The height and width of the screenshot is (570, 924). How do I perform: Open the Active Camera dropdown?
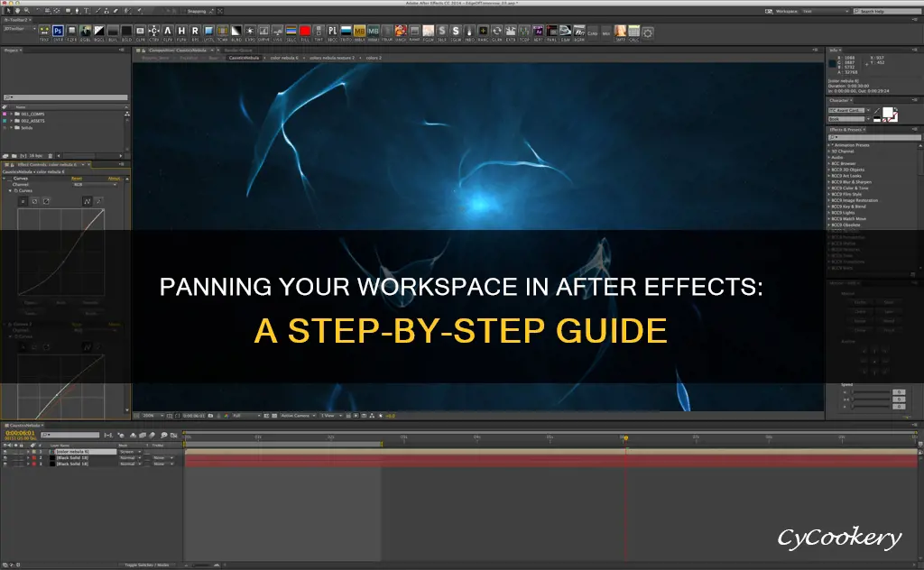point(298,416)
